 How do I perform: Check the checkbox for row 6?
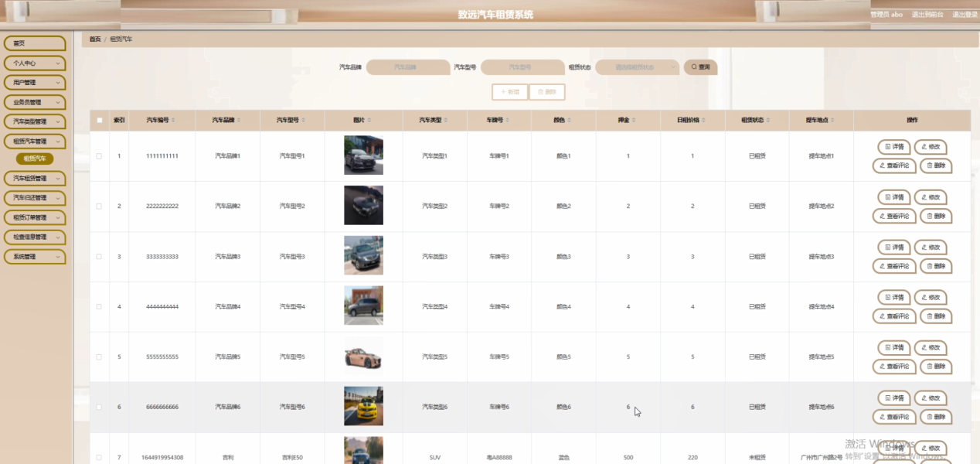[99, 407]
